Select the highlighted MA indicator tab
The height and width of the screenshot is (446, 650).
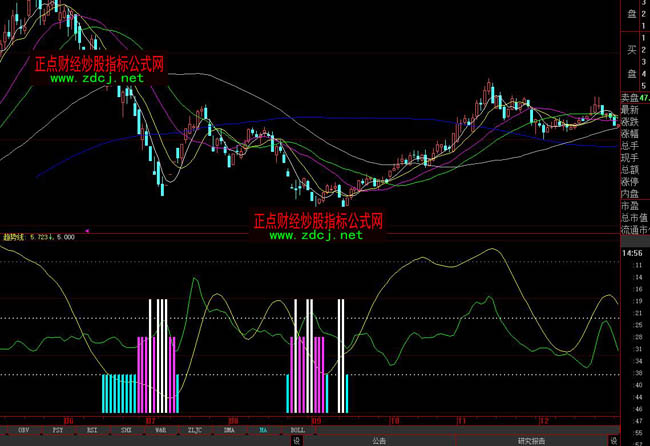[x=263, y=428]
